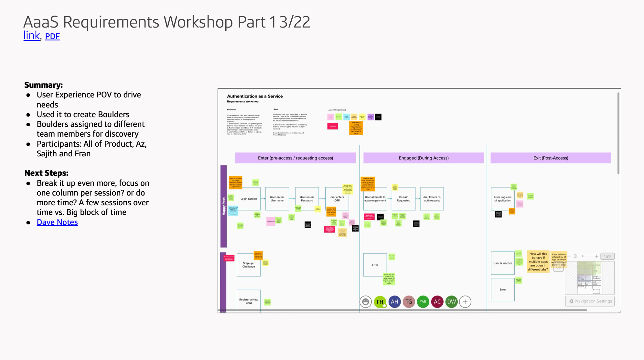Select the Register a New Card box

pyautogui.click(x=249, y=301)
